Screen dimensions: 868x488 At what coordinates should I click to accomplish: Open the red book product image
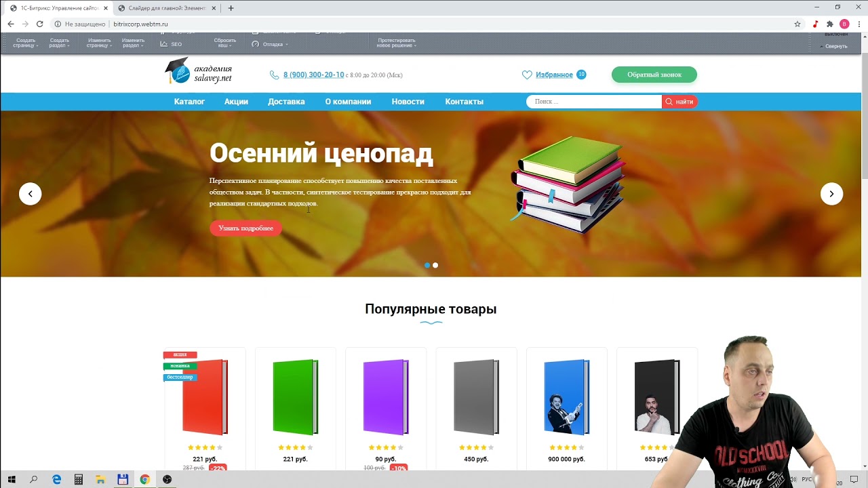[x=205, y=396]
